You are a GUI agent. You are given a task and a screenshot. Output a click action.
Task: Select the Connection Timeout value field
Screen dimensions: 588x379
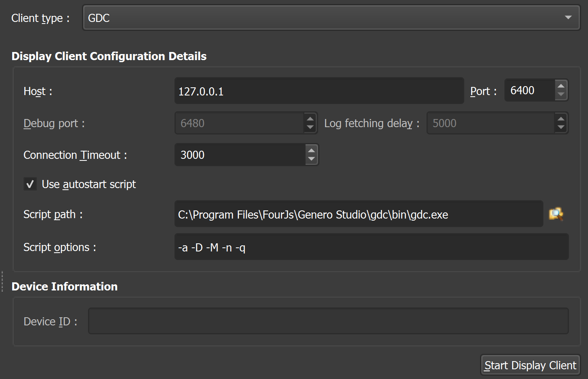tap(239, 155)
